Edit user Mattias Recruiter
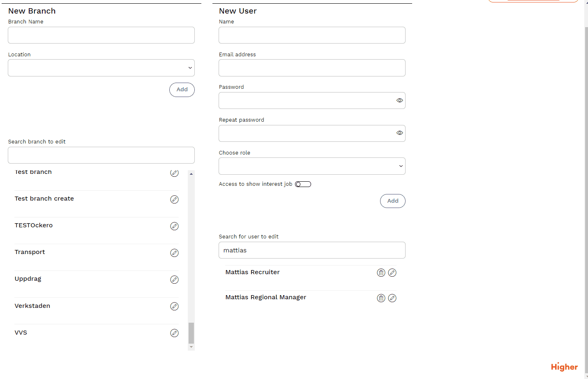The image size is (588, 379). pos(392,273)
